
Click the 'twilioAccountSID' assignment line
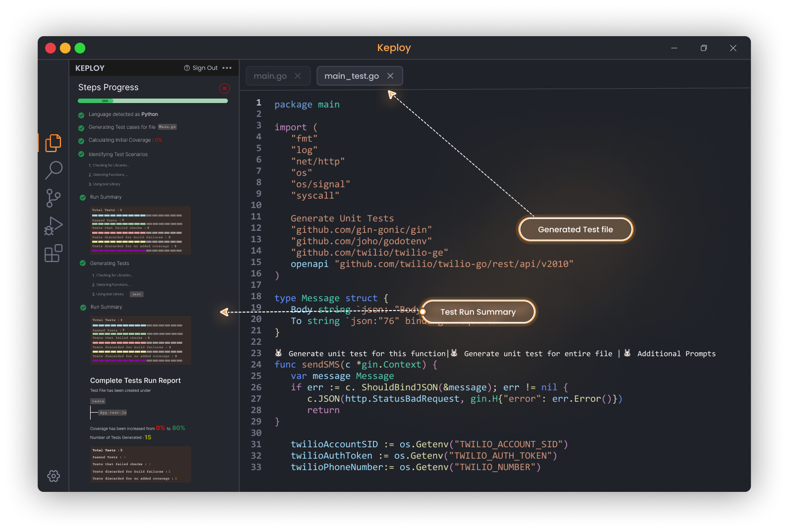429,444
